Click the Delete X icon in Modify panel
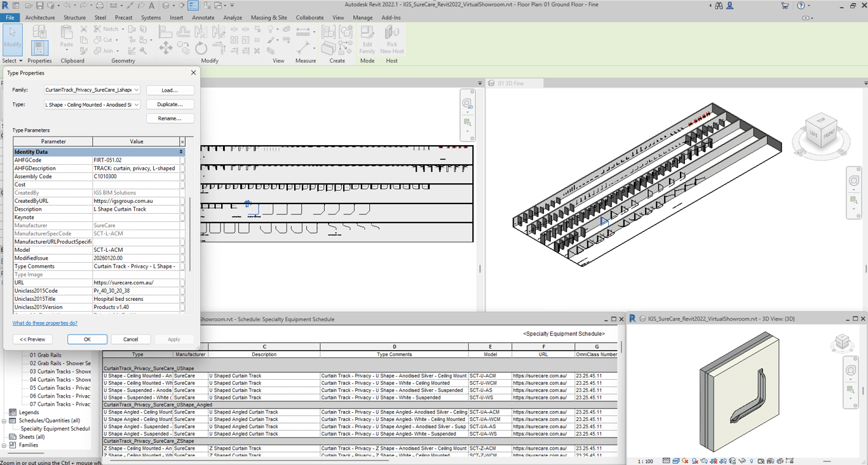Screen dimensions: 868x465 pos(257,51)
